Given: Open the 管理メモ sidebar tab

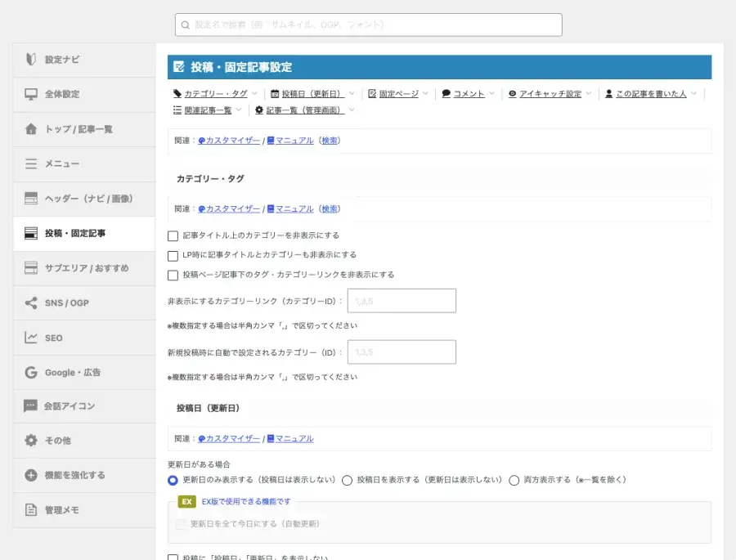Looking at the screenshot, I should coord(84,510).
